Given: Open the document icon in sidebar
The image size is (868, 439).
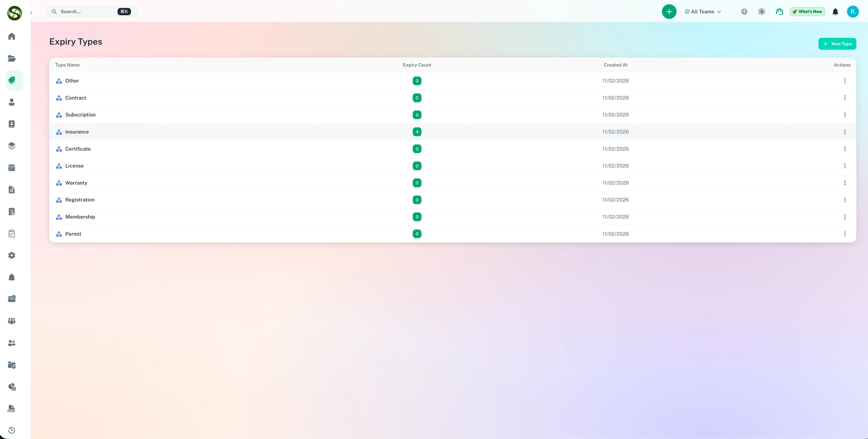Looking at the screenshot, I should click(x=12, y=190).
